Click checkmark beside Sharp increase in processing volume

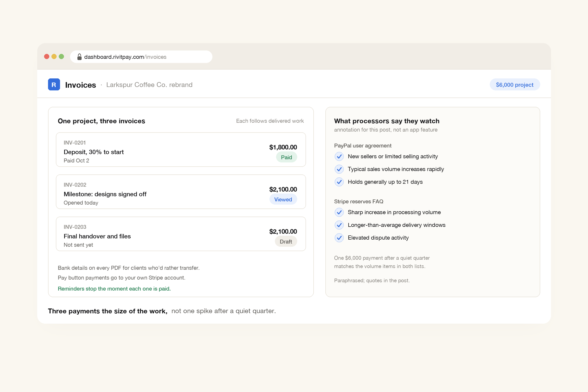339,212
